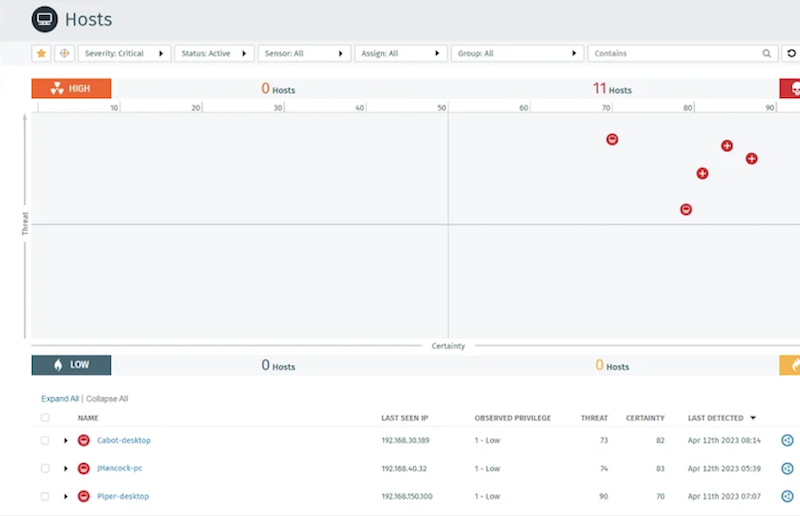Select the LOW quadrant tab
The image size is (800, 516).
(71, 365)
